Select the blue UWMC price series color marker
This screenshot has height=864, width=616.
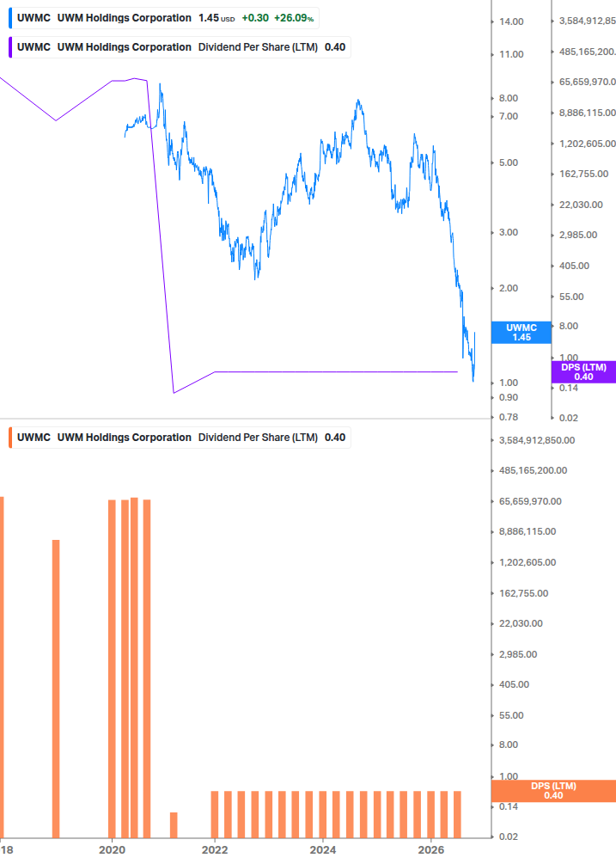pyautogui.click(x=10, y=18)
